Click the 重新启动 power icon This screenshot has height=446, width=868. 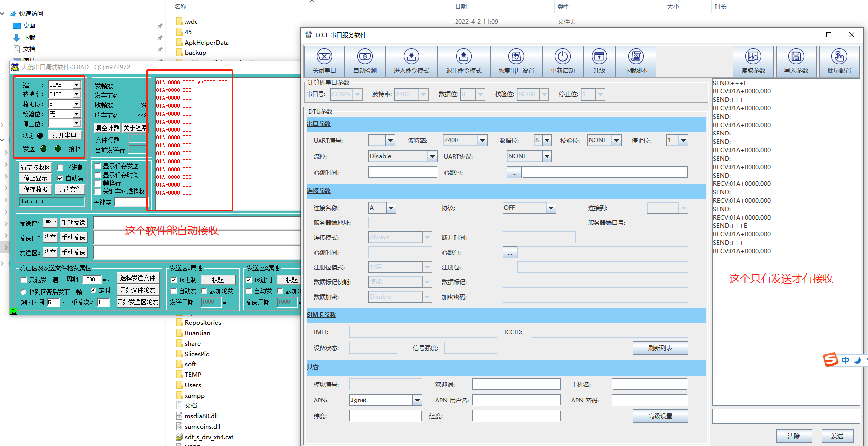562,57
